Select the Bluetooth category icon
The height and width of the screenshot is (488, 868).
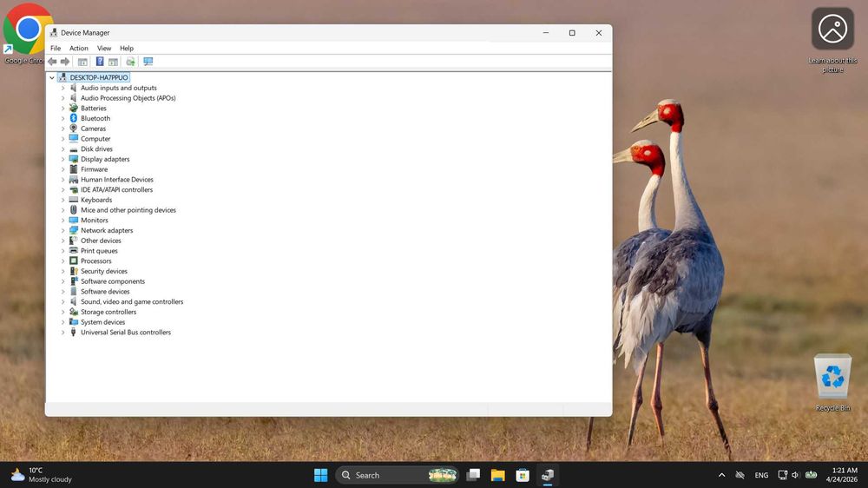tap(73, 118)
